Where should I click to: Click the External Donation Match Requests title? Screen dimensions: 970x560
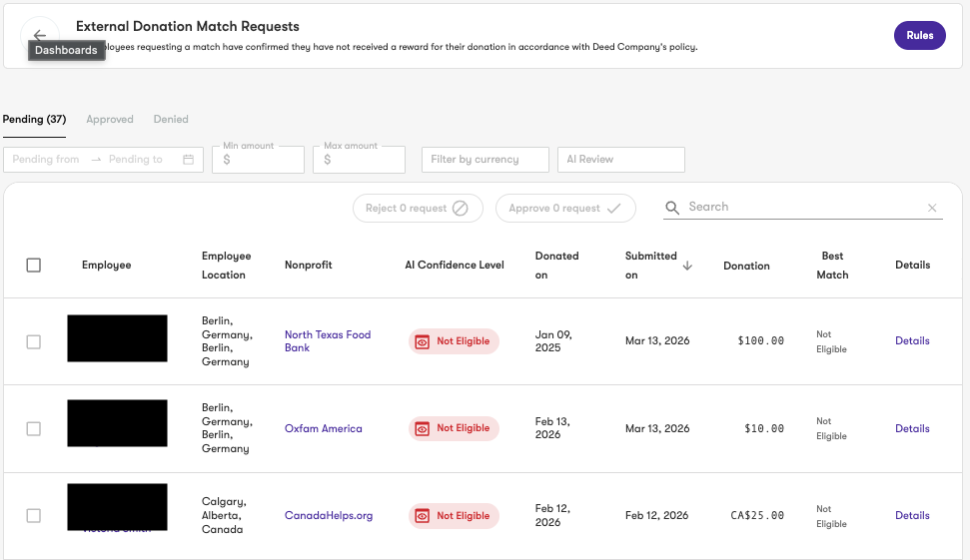pos(188,27)
